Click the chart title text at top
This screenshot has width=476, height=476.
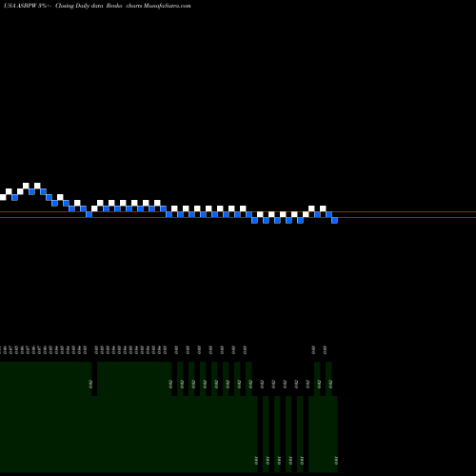(x=97, y=6)
